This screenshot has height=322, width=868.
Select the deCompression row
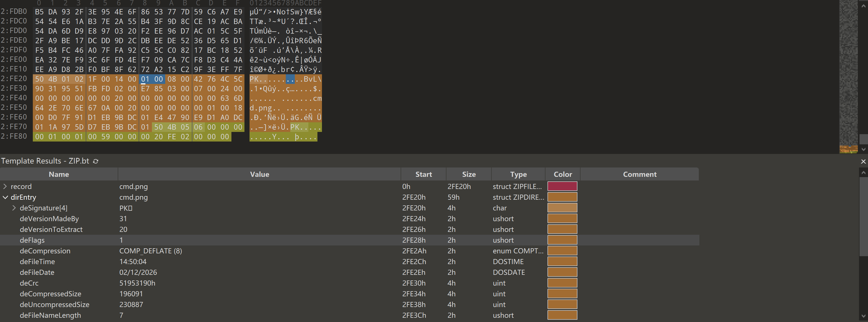(x=45, y=251)
